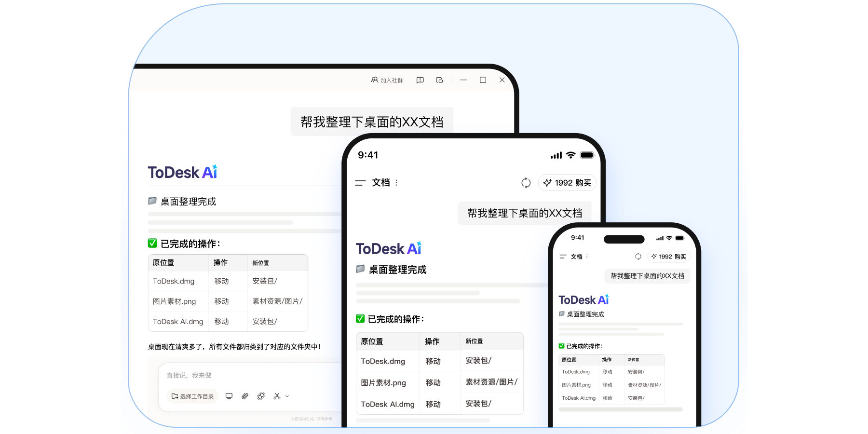Click the 选择工作目录 button
This screenshot has width=868, height=434.
coord(192,396)
